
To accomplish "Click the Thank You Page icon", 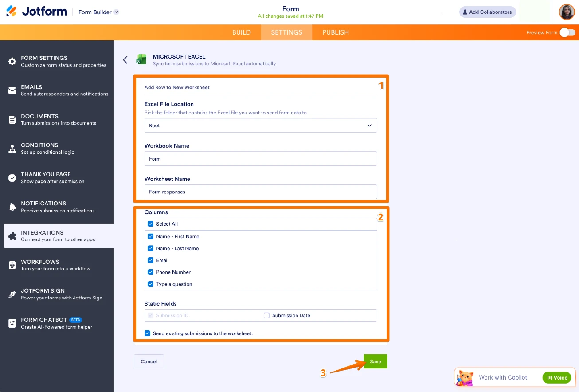I will point(12,177).
